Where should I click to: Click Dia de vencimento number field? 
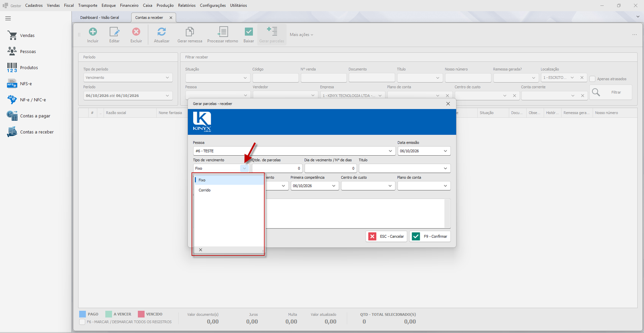(x=330, y=169)
